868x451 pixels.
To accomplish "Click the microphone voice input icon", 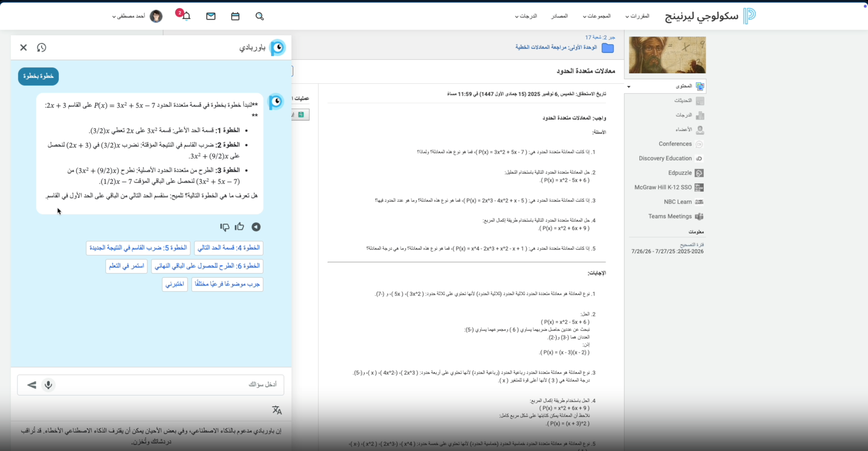I will tap(48, 385).
